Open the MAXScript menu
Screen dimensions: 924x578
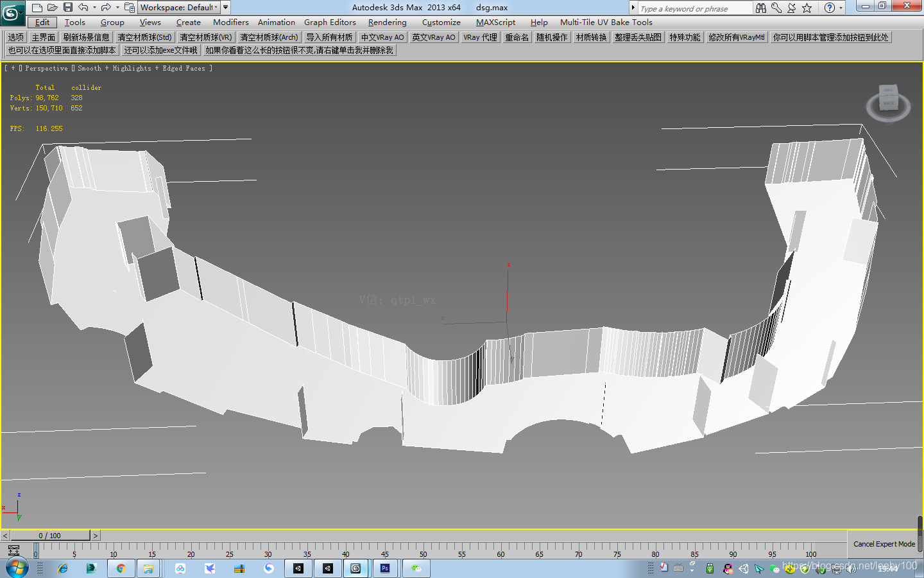[495, 22]
